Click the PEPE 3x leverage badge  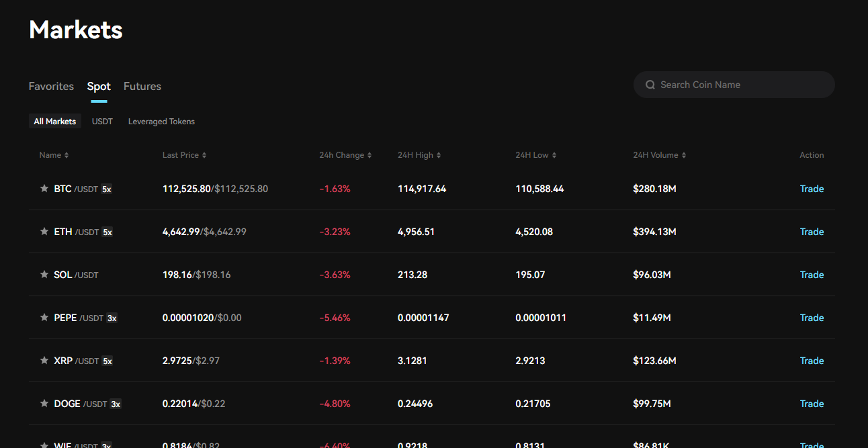pyautogui.click(x=112, y=318)
